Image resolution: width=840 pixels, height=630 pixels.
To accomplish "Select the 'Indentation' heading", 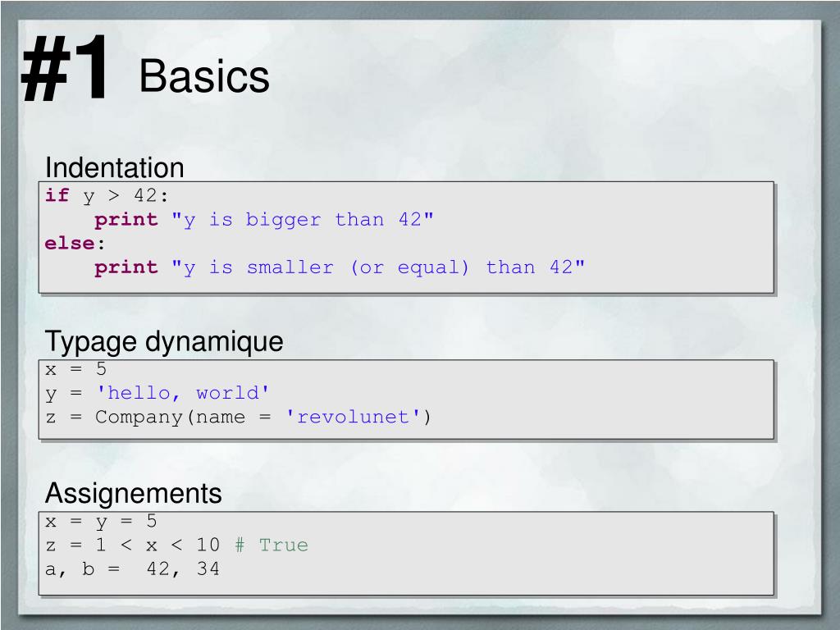I will point(115,167).
